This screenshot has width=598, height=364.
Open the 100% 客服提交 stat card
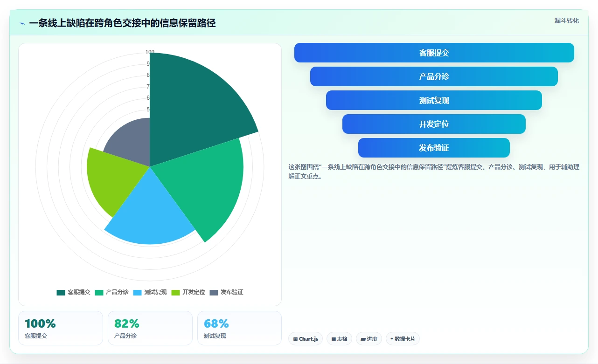pyautogui.click(x=61, y=328)
